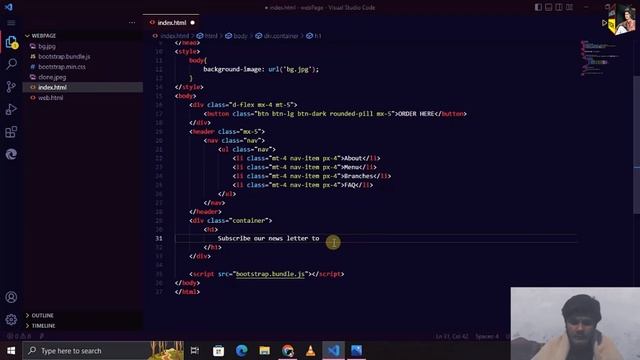Image resolution: width=640 pixels, height=360 pixels.
Task: Click the div.container breadcrumb segment
Action: 277,36
